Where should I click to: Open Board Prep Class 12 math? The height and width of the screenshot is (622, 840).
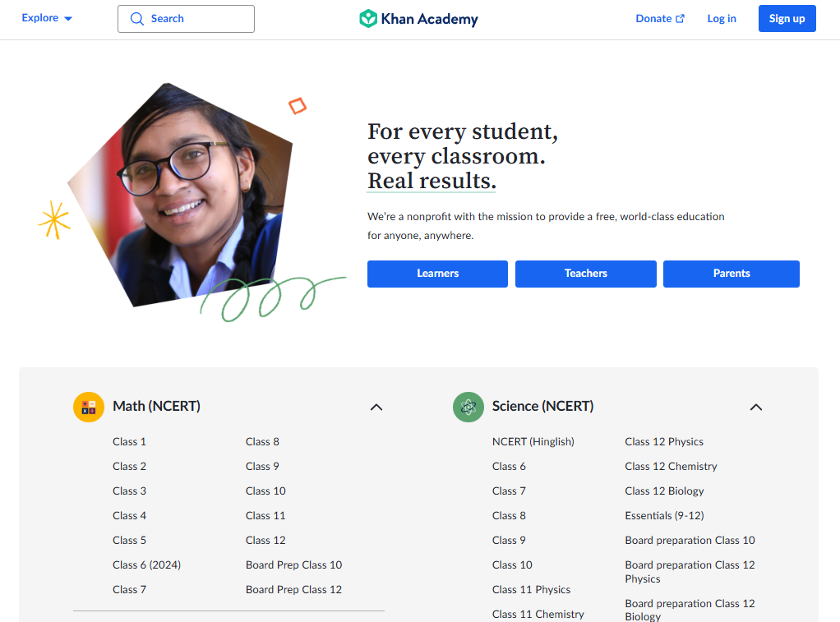point(293,589)
